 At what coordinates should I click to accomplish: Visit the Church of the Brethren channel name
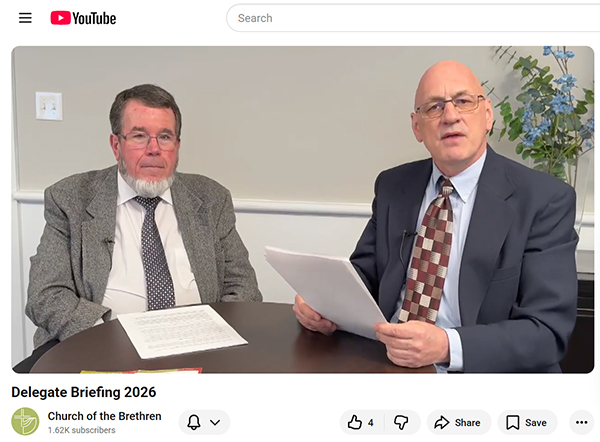tap(104, 416)
